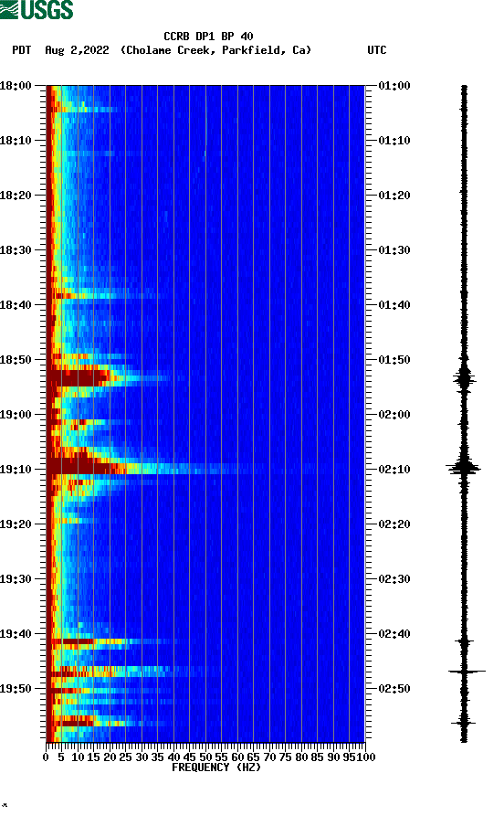Click the date 'Aug 2,2022'
This screenshot has width=504, height=815.
77,50
